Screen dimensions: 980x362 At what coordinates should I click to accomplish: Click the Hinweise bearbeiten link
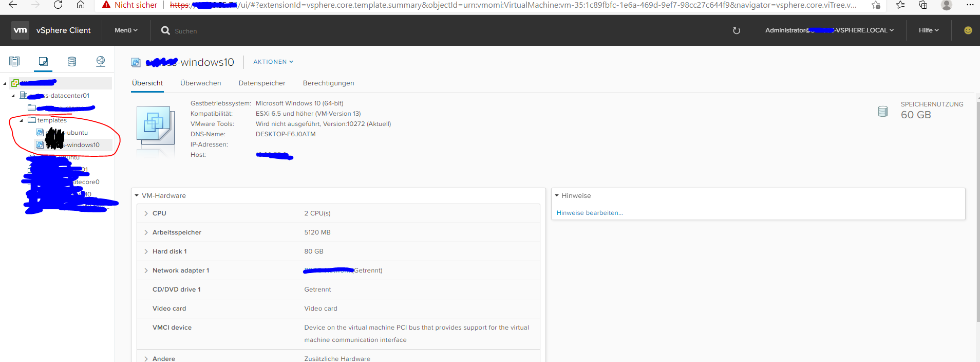click(590, 213)
